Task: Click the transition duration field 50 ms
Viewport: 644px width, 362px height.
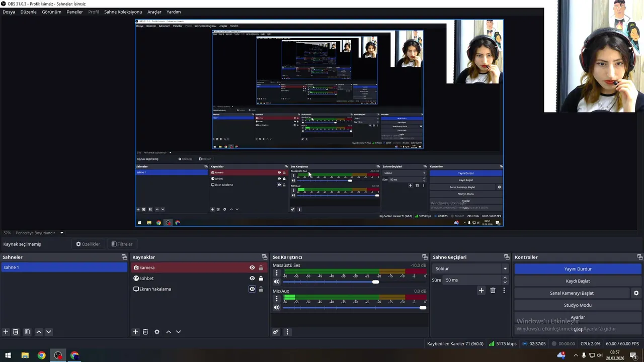Action: point(472,280)
